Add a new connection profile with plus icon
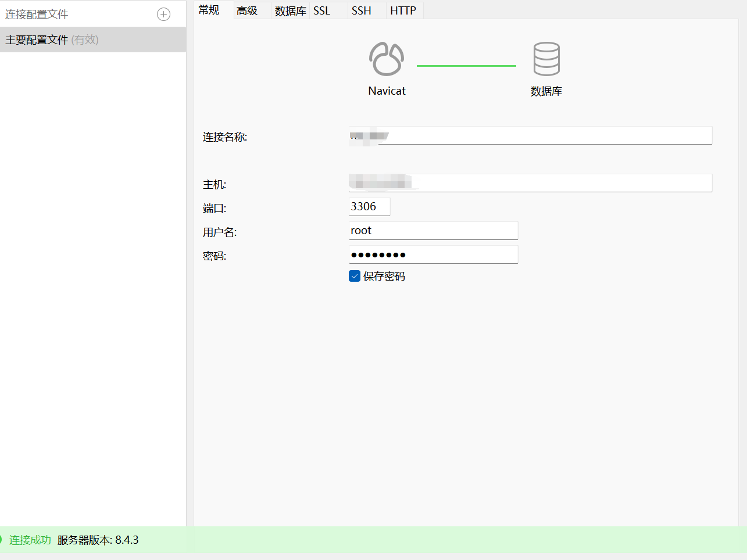Screen dimensions: 747x560 point(164,15)
